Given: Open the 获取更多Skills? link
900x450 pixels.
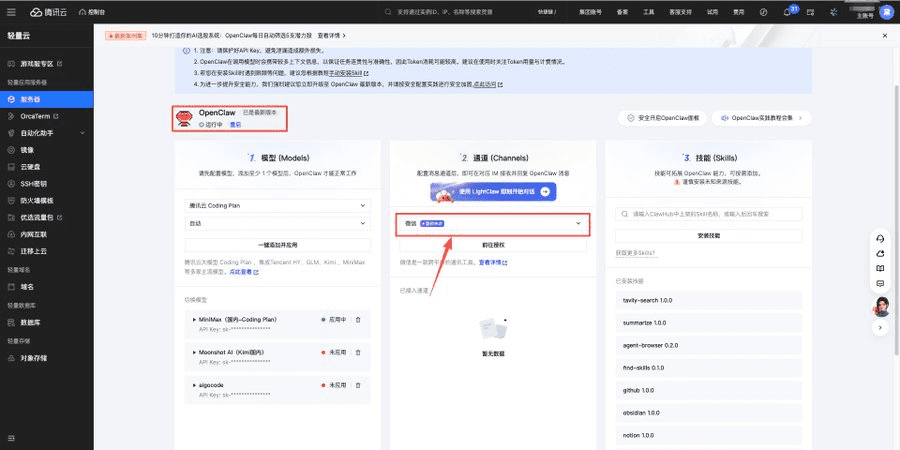Looking at the screenshot, I should (635, 253).
